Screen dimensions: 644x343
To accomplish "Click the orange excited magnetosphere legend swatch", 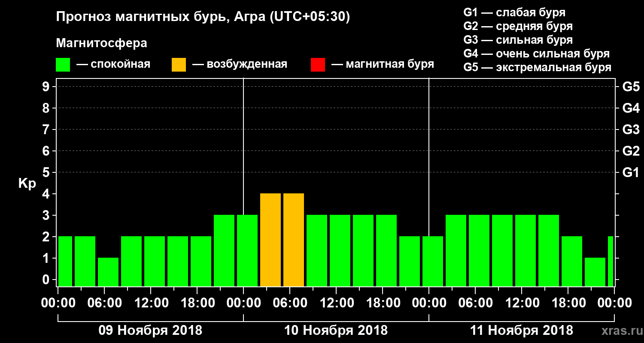I will (179, 65).
